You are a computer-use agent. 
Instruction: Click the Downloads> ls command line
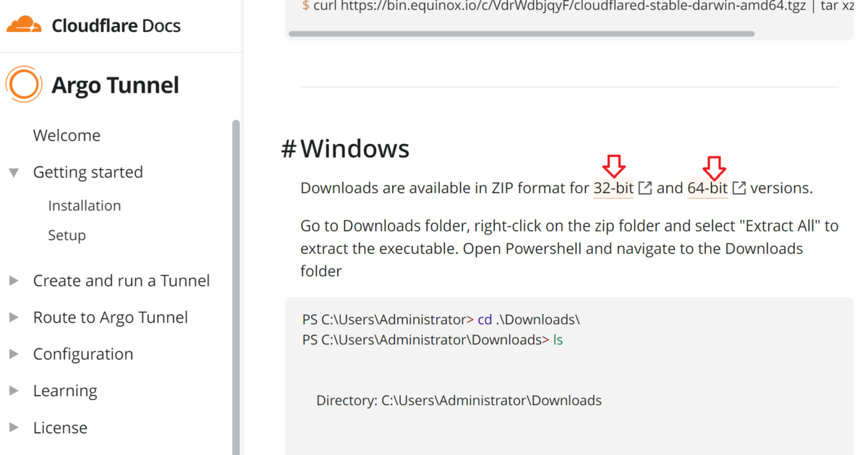coord(433,339)
